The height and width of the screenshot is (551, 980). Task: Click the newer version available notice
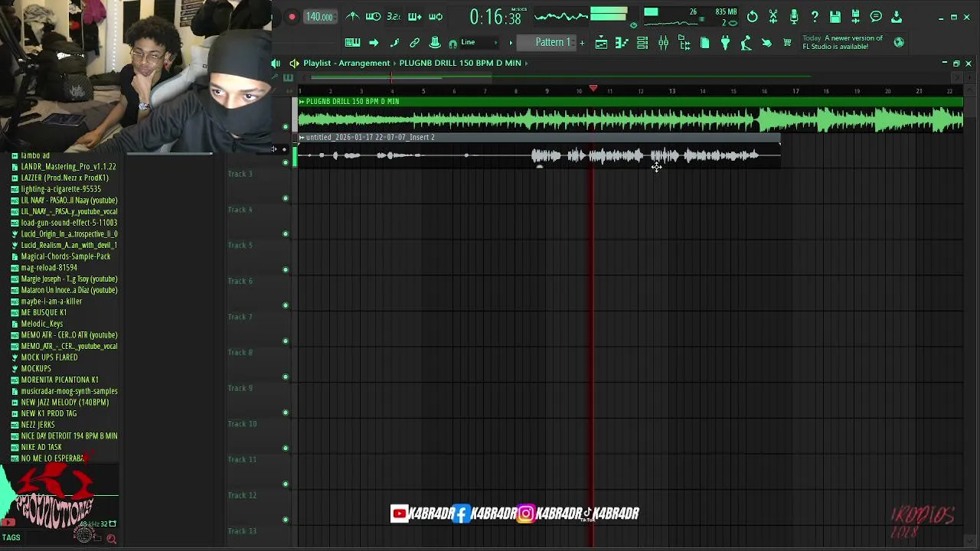(x=842, y=42)
